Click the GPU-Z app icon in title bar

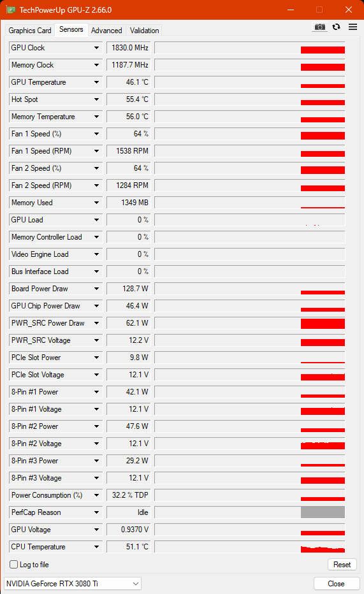coord(11,10)
